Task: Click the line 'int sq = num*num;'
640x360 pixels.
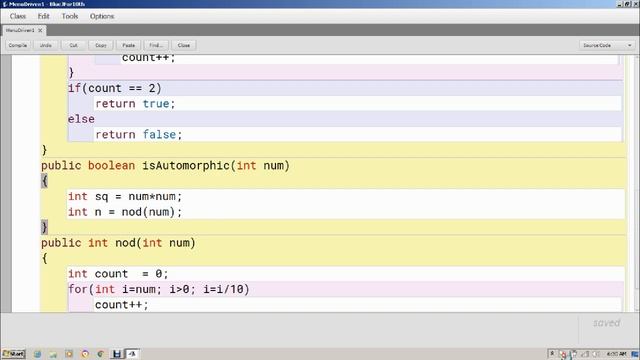Action: click(125, 196)
